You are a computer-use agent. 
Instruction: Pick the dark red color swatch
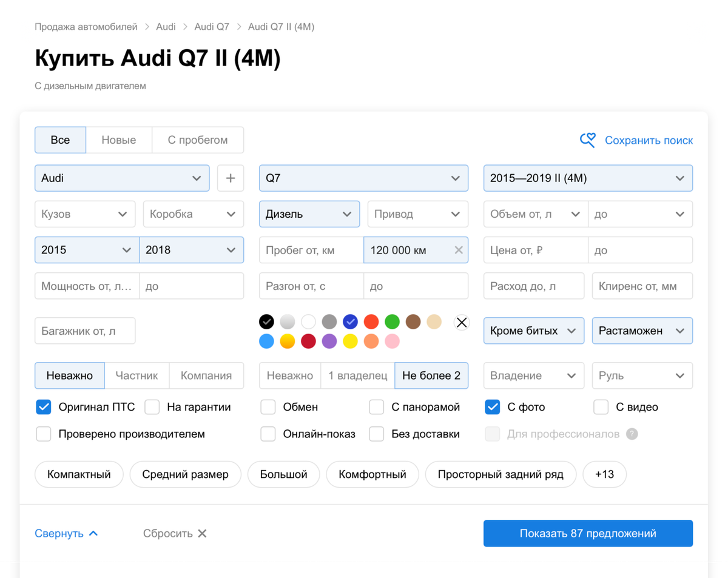[308, 341]
